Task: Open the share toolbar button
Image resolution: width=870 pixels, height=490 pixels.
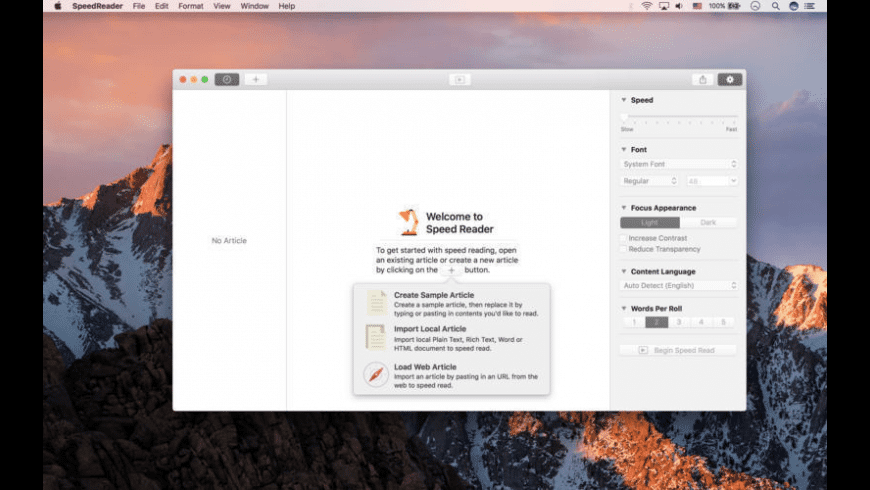Action: coord(702,79)
